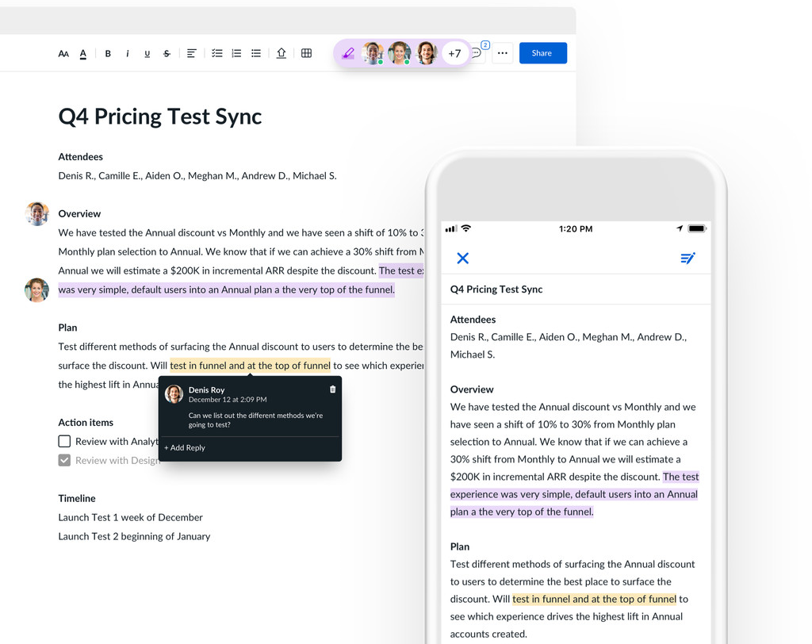
Task: Tap the edit pencil icon on the phone
Action: click(x=688, y=258)
